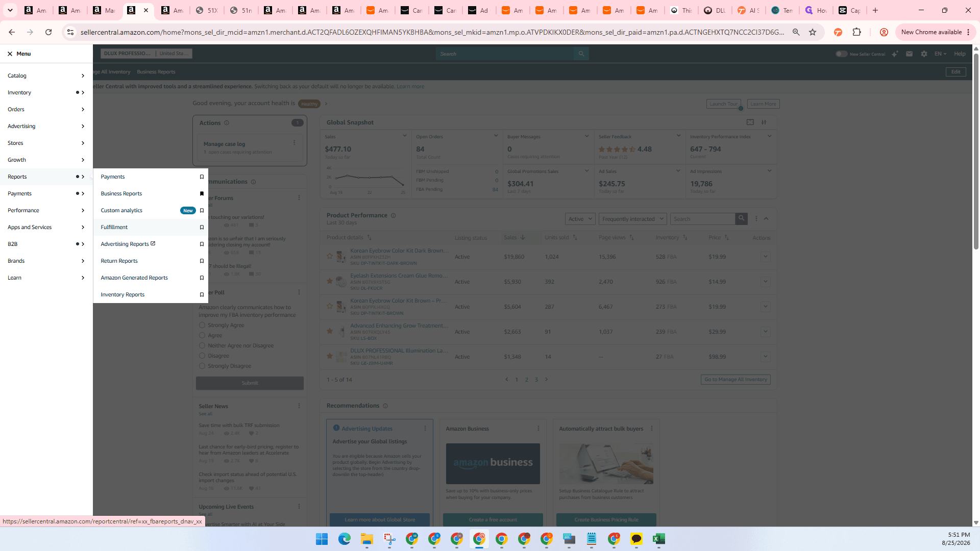Open Global Snapshot expand view icon

(x=750, y=122)
